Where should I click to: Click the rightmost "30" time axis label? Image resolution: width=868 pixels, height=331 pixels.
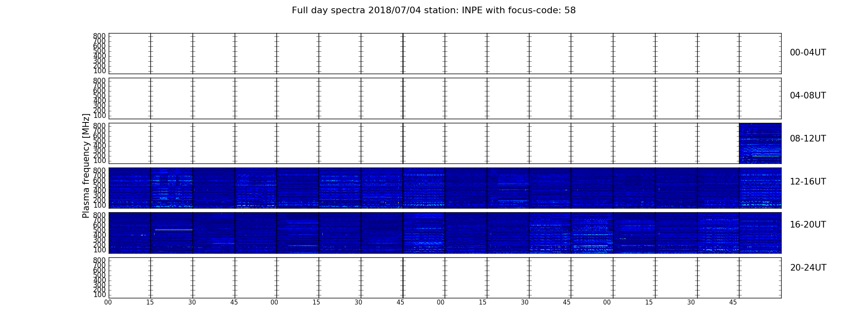pos(691,302)
